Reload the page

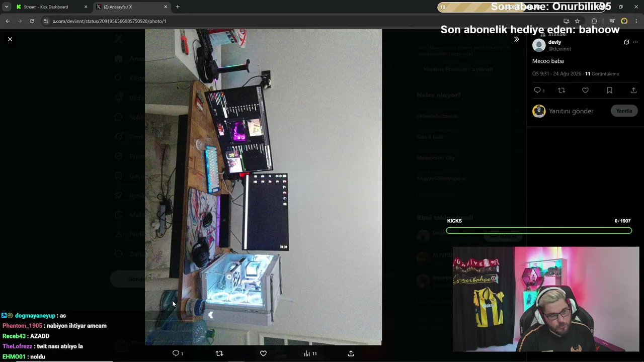click(32, 21)
